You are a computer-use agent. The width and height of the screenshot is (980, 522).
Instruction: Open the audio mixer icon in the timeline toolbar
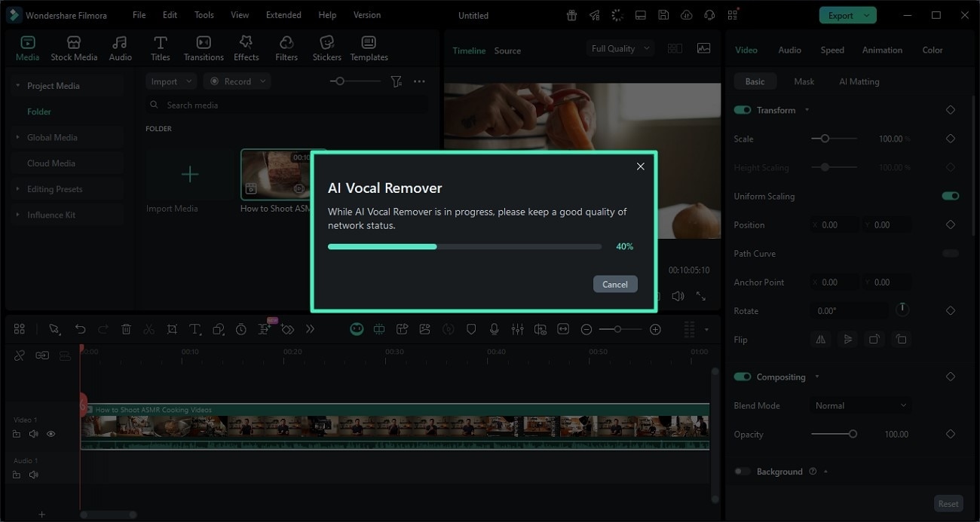coord(517,329)
